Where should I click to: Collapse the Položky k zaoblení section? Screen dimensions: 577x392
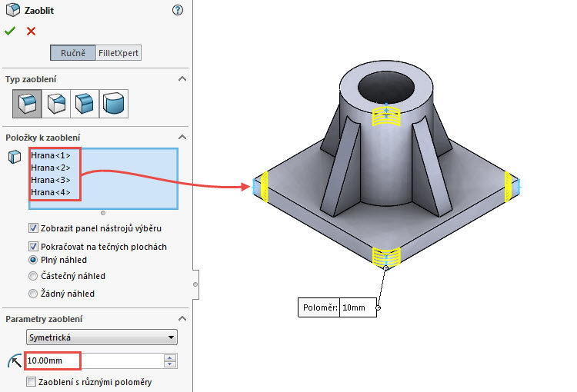coord(182,137)
